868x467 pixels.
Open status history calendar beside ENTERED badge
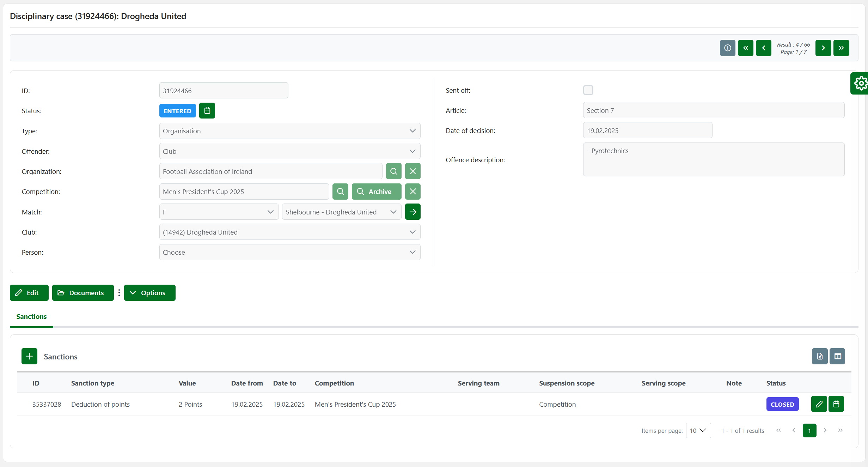207,111
